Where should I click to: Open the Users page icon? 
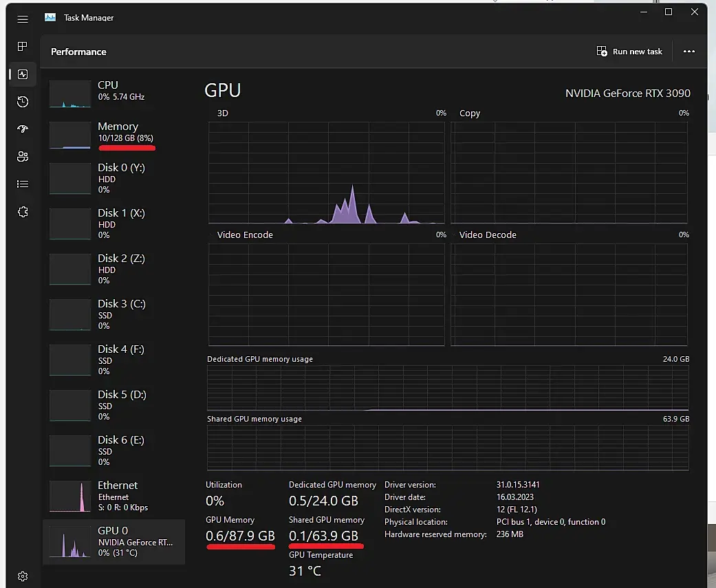(x=23, y=157)
